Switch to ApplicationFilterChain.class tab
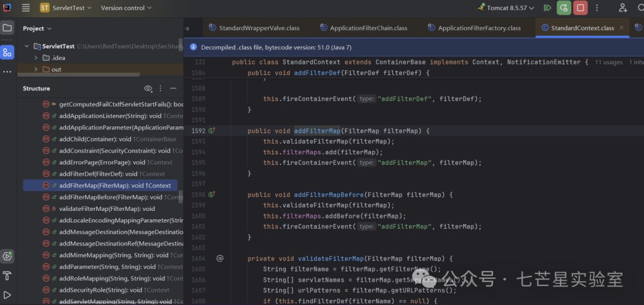644x305 pixels. [x=364, y=28]
